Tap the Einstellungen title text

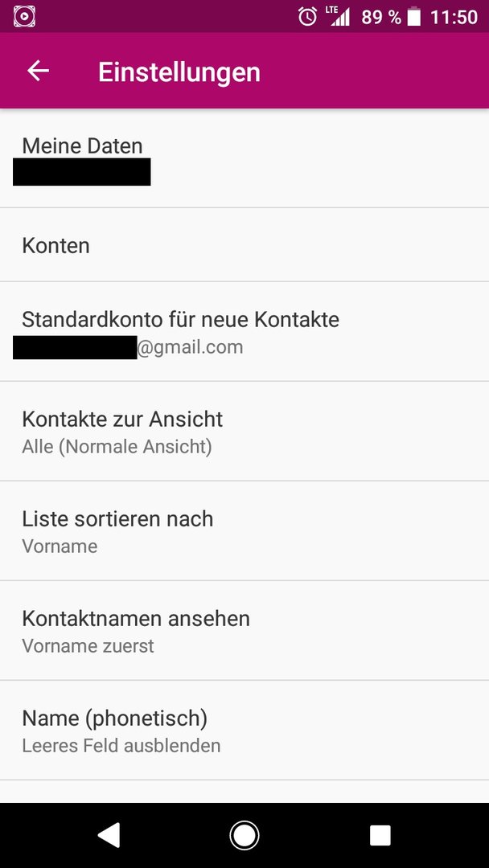click(x=179, y=72)
